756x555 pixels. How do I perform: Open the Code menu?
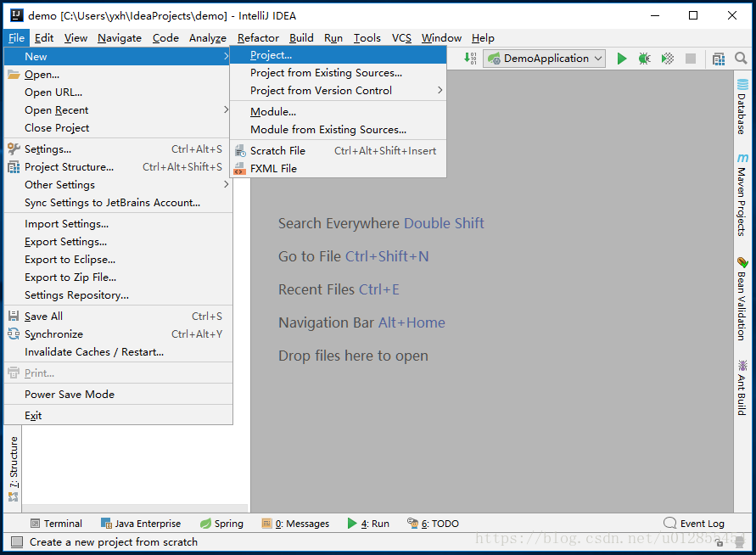[165, 38]
